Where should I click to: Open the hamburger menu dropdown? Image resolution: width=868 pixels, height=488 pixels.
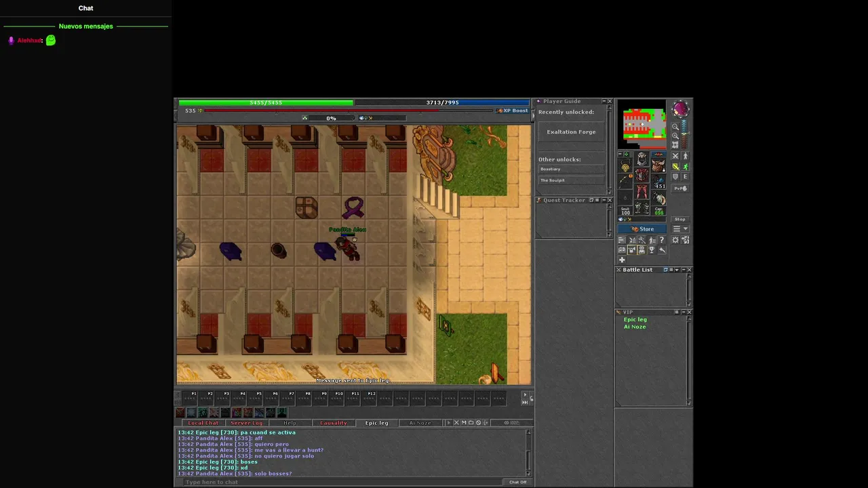click(680, 228)
